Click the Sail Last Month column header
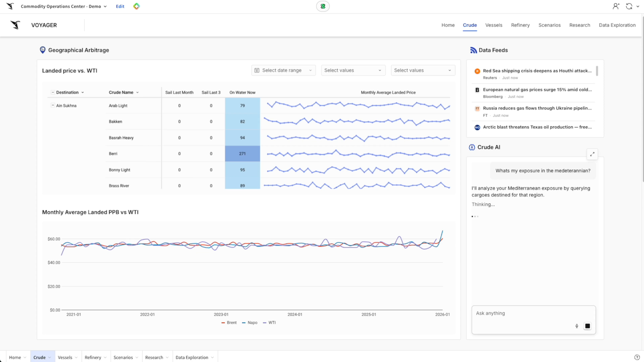Screen dimensions: 644x362 [x=179, y=93]
